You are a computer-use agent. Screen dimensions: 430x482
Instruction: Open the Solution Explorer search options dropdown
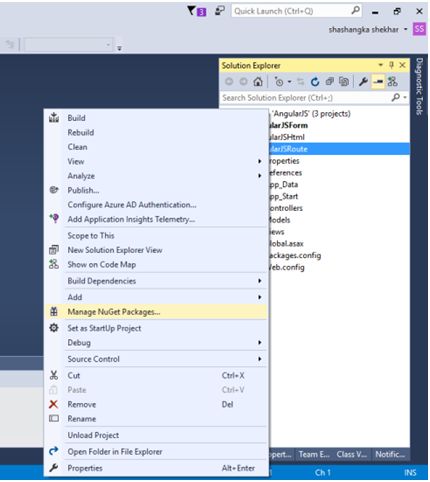coord(405,98)
